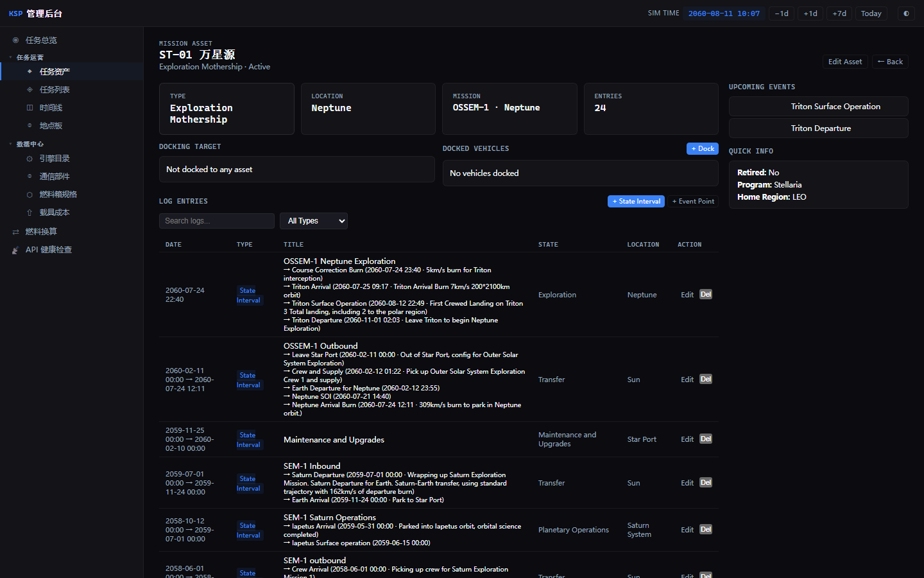Screen dimensions: 924x578
Task: Click the 地点板 location icon
Action: (x=30, y=125)
